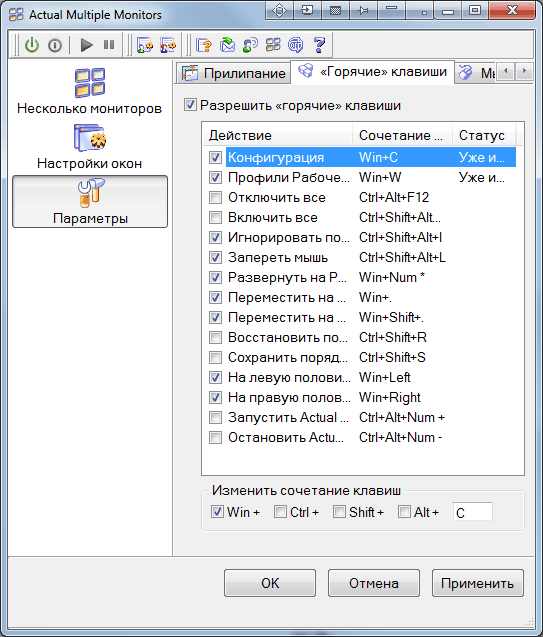Image resolution: width=543 pixels, height=637 pixels.
Task: Open the partially visible Мы tab
Action: pyautogui.click(x=475, y=73)
